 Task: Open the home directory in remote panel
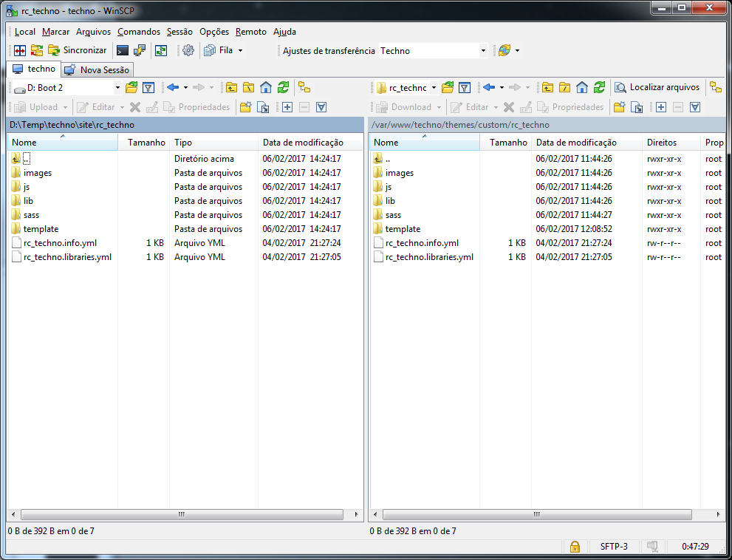point(581,88)
